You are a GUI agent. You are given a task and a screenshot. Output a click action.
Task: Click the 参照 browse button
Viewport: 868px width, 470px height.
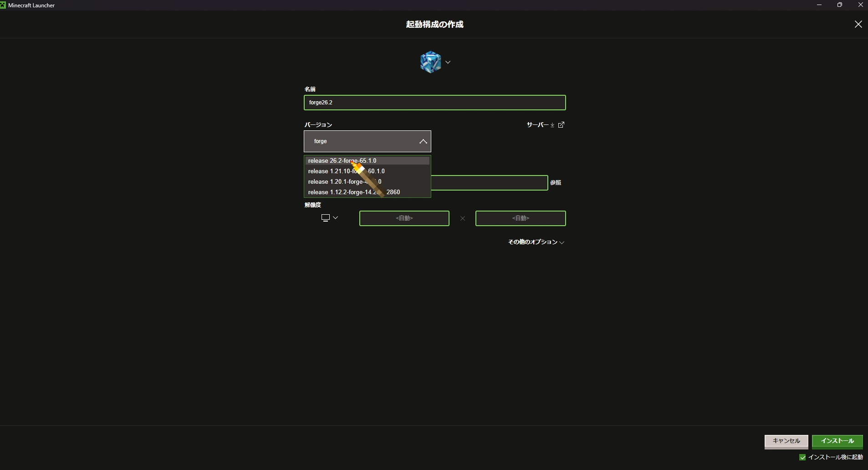coord(556,183)
